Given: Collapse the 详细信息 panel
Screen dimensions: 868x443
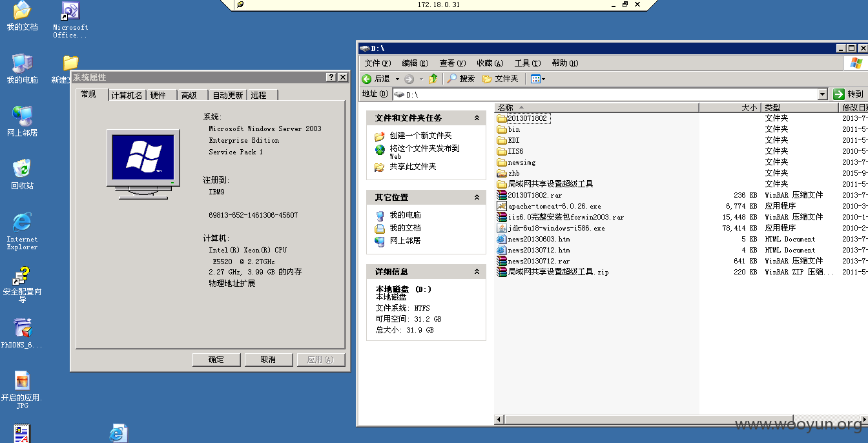Looking at the screenshot, I should (477, 272).
